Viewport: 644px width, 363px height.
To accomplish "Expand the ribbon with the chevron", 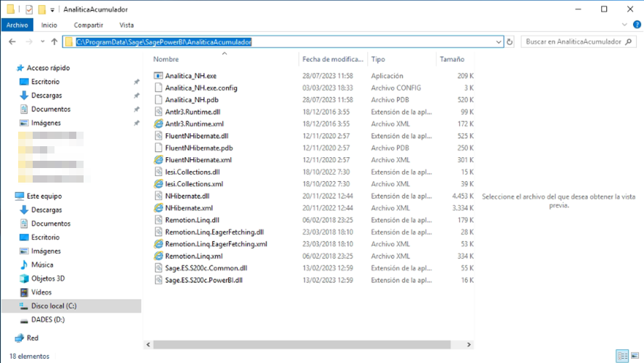I will pos(624,25).
